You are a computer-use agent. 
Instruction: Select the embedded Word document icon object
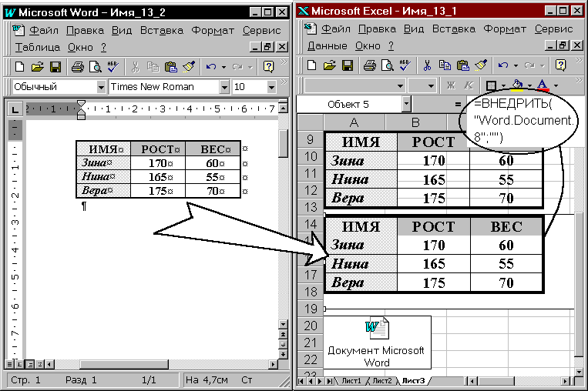[377, 343]
